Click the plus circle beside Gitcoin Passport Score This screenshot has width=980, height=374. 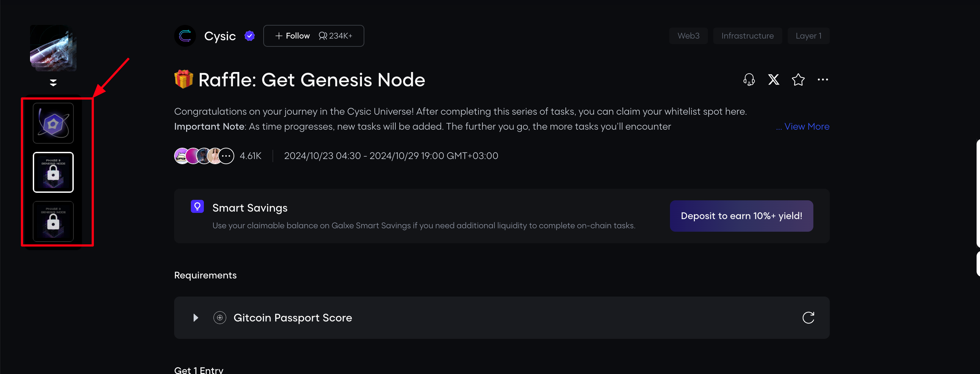[x=220, y=317]
